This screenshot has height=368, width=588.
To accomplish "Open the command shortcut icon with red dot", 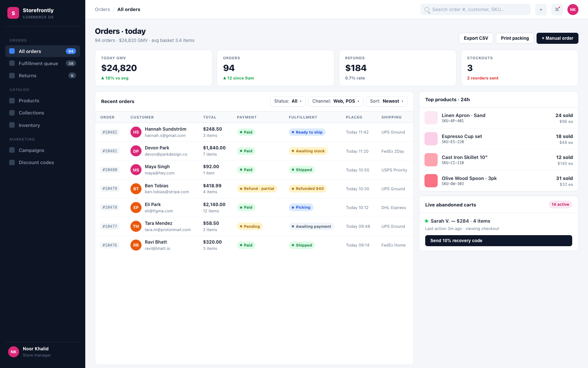I will [x=557, y=10].
